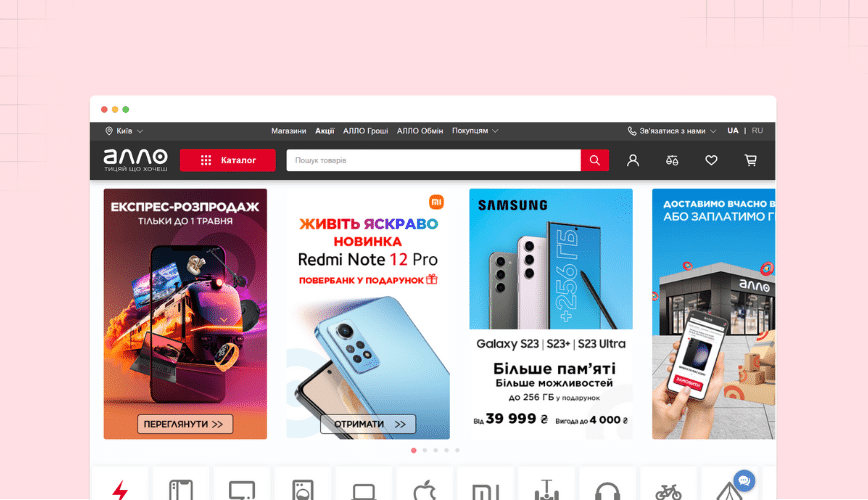Switch site language to RU
This screenshot has height=500, width=868.
[x=757, y=131]
